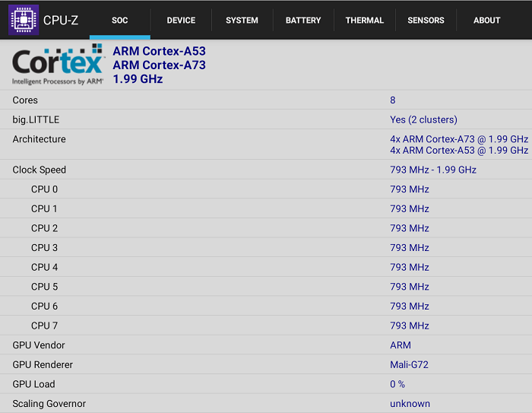Select the ARM Cortex-A73 heading line
The width and height of the screenshot is (532, 413).
pyautogui.click(x=159, y=65)
